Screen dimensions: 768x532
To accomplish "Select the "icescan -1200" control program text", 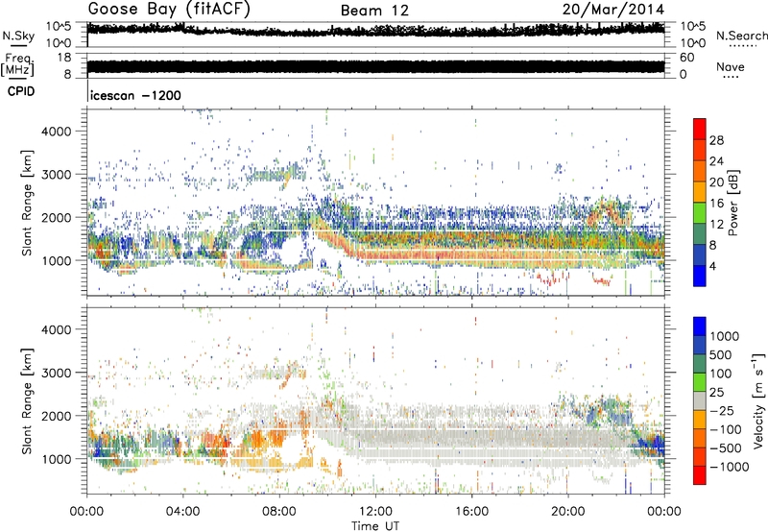I will 135,95.
